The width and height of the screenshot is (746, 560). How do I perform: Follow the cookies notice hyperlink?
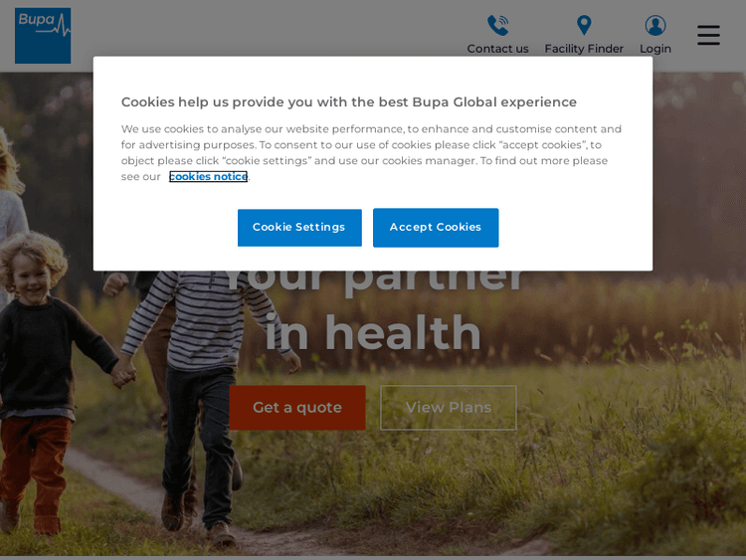click(209, 176)
